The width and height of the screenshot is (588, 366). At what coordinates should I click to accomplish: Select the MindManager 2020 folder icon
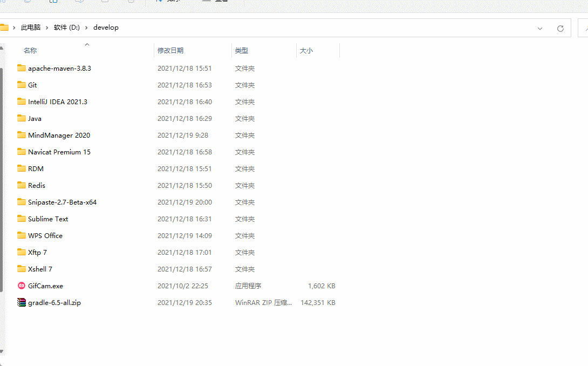pyautogui.click(x=22, y=135)
